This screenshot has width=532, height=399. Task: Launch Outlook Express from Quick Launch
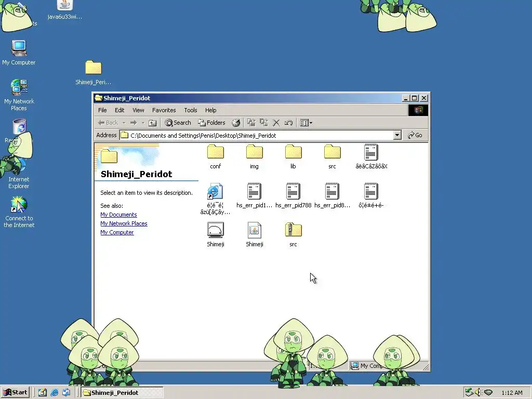tap(66, 393)
